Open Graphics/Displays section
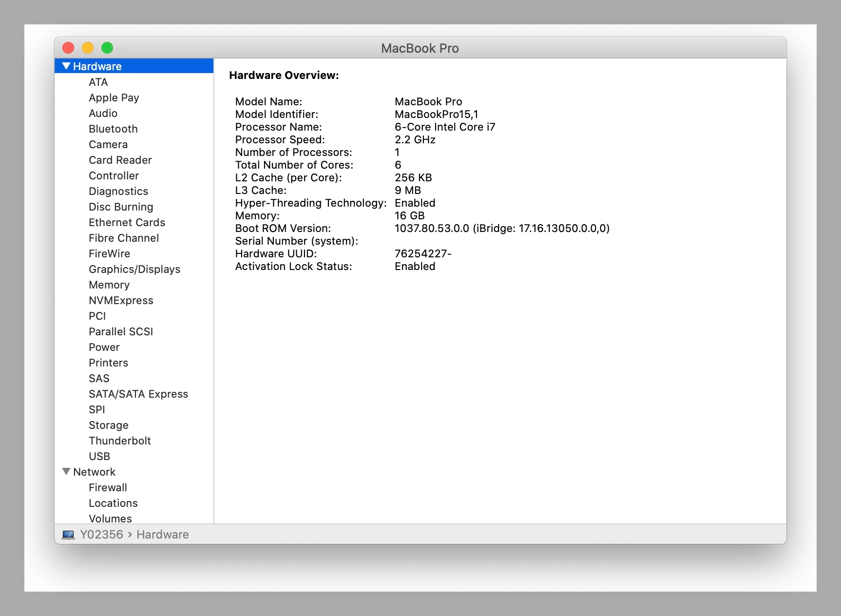This screenshot has height=616, width=841. (134, 269)
